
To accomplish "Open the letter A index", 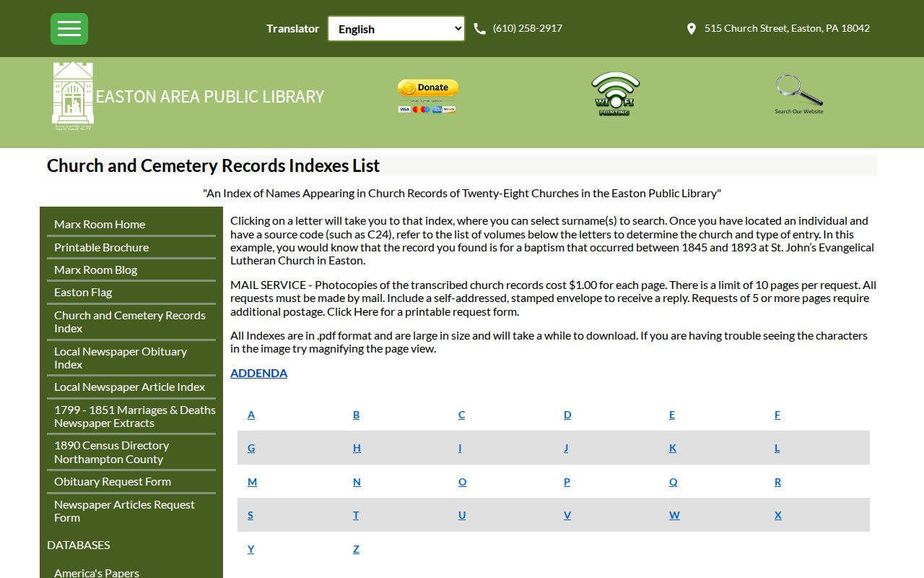I will [x=251, y=415].
